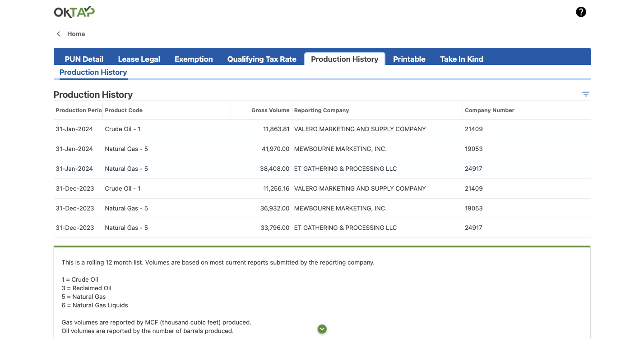The height and width of the screenshot is (338, 644).
Task: Click company number 24917 in 38,408.00 row
Action: click(474, 169)
